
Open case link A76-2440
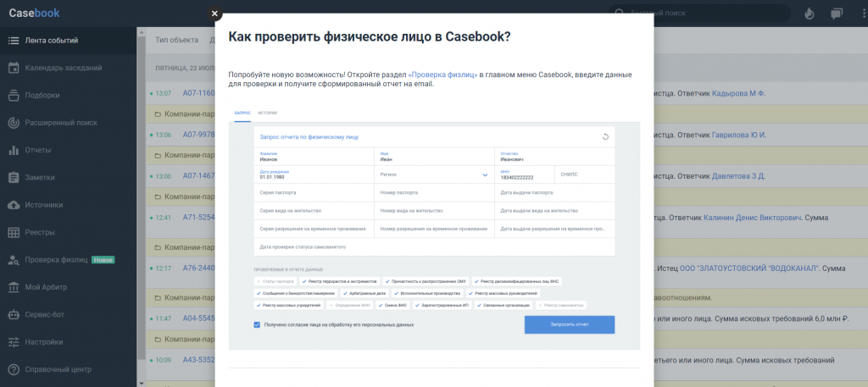tap(198, 268)
